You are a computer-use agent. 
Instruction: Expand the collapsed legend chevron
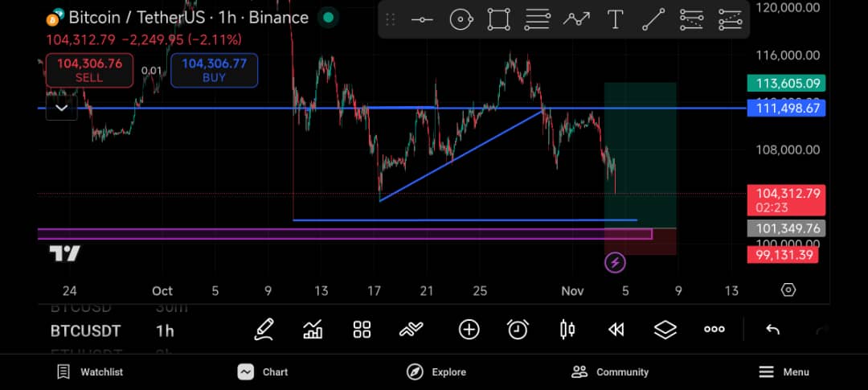(61, 108)
